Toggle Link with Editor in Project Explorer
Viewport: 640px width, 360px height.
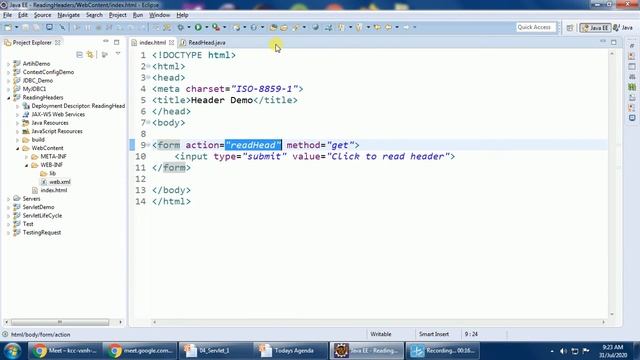[x=90, y=55]
